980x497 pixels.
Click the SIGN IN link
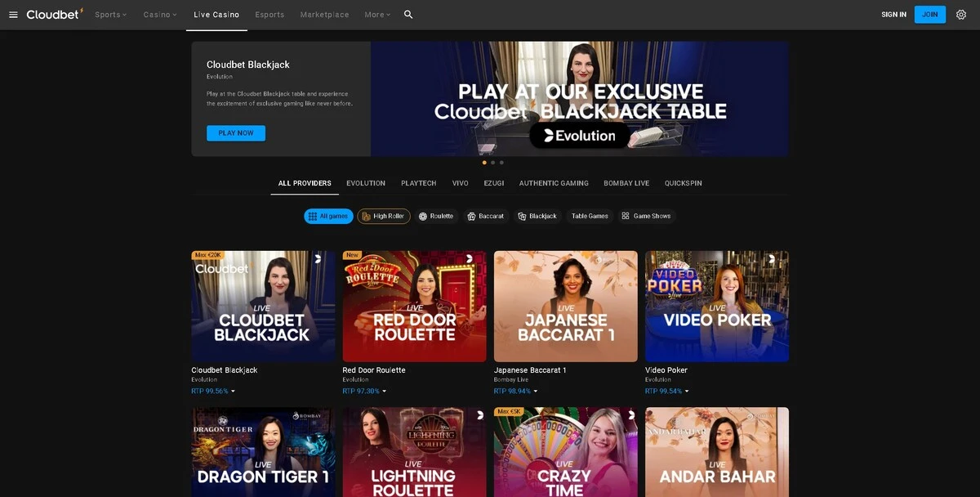pos(893,15)
